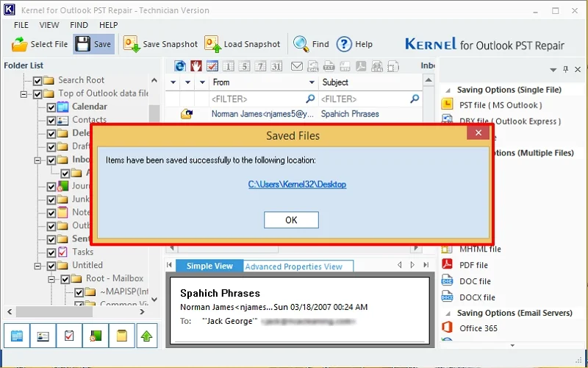588x368 pixels.
Task: Toggle the ~MAPISP folder checkbox
Action: (x=79, y=291)
